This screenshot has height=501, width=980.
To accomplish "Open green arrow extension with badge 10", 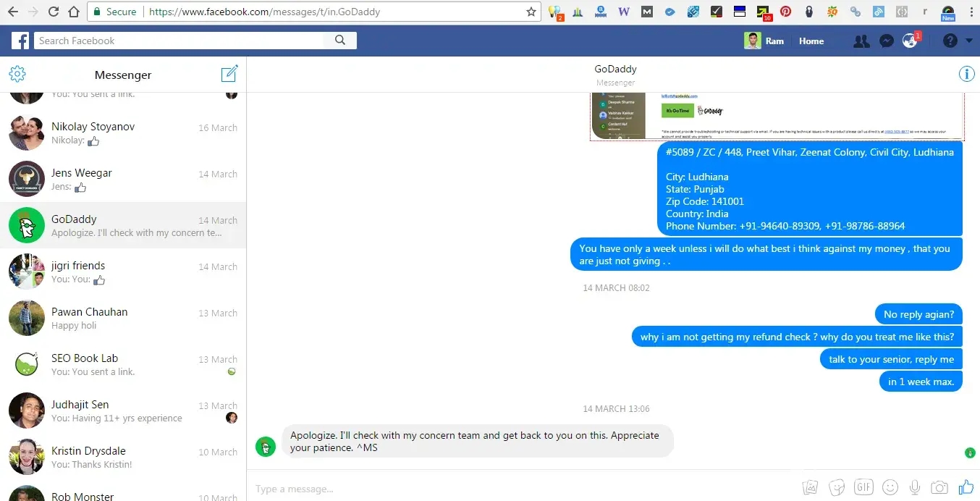I will (763, 12).
